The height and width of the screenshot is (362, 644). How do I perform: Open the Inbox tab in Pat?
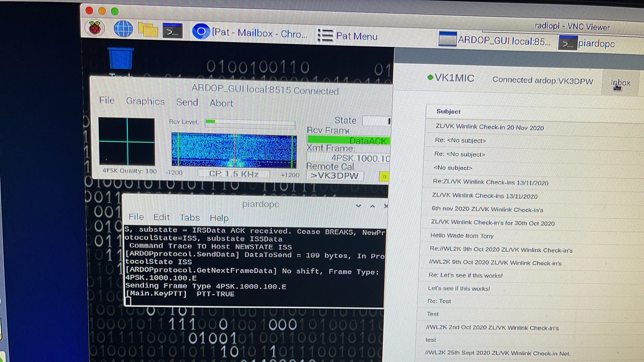point(621,83)
